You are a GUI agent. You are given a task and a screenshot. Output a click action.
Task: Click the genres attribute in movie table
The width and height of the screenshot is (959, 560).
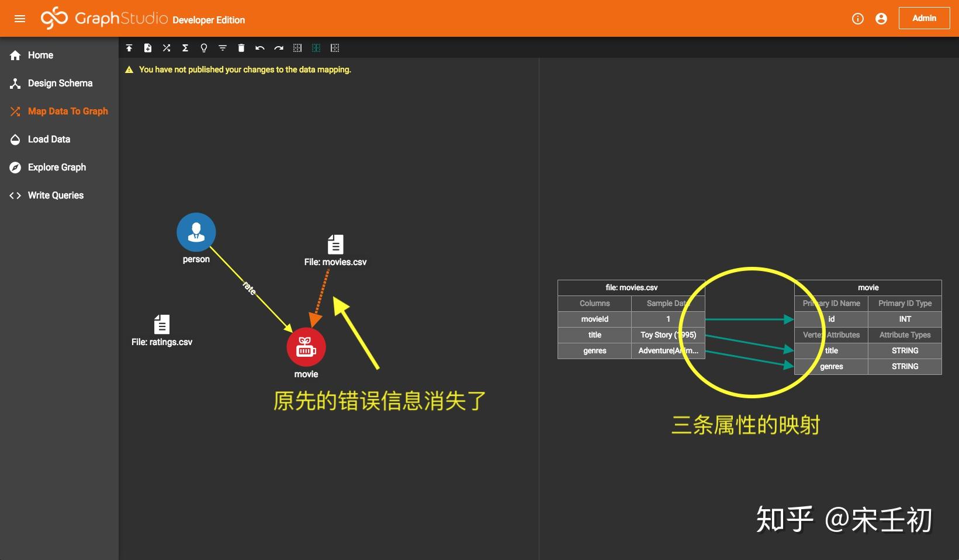tap(831, 366)
